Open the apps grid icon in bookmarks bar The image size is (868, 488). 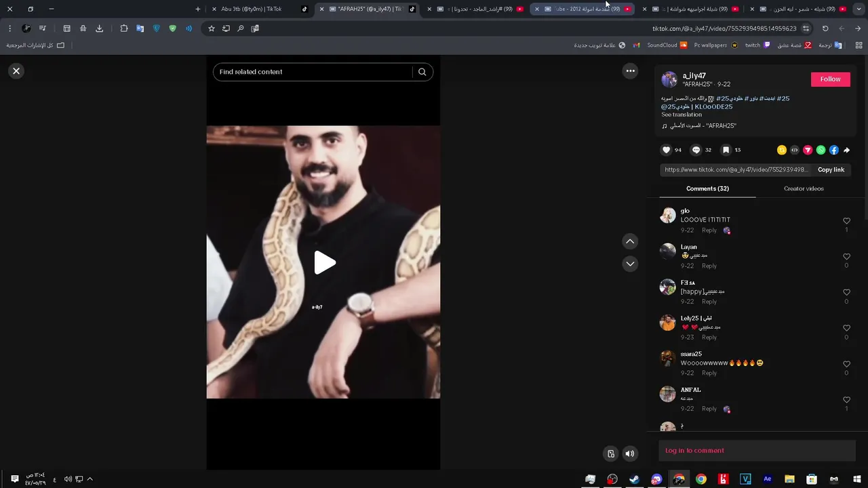click(858, 45)
